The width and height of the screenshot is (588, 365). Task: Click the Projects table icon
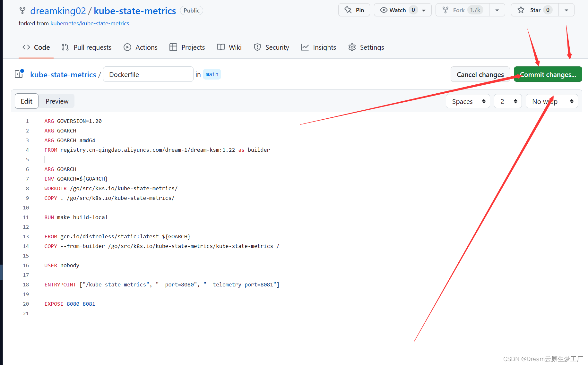[173, 47]
